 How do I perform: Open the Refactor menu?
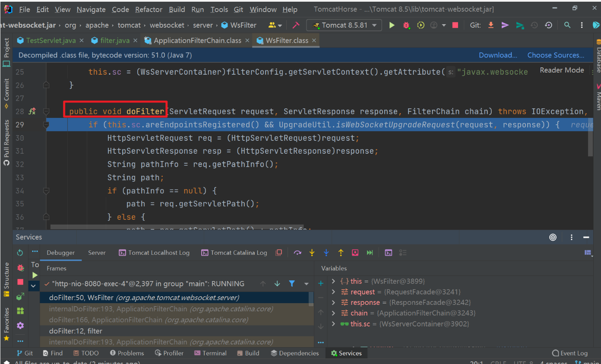(149, 9)
